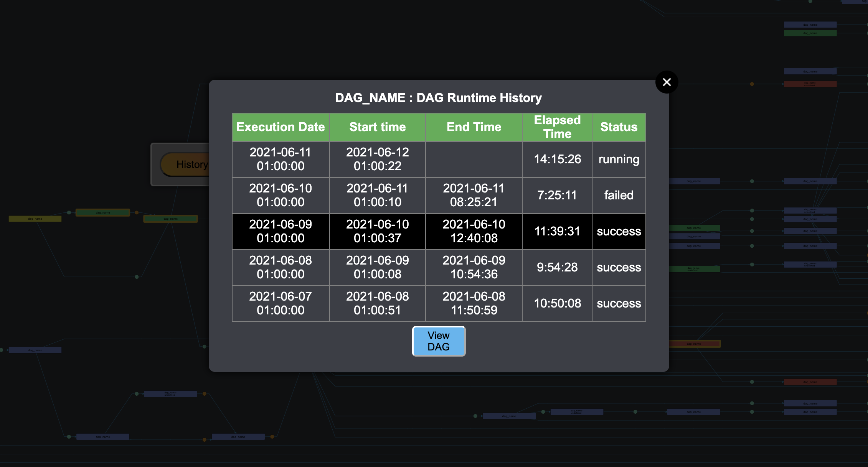Click the View DAG button

(x=439, y=341)
